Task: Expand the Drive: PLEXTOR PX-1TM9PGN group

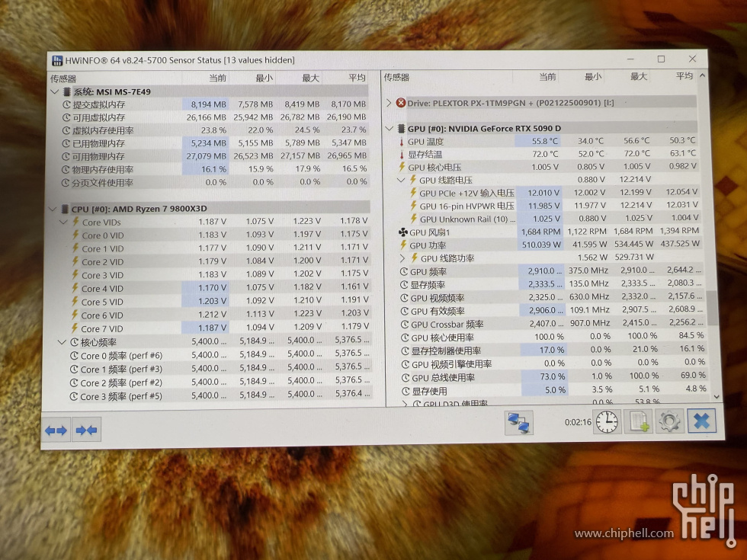Action: pyautogui.click(x=390, y=103)
